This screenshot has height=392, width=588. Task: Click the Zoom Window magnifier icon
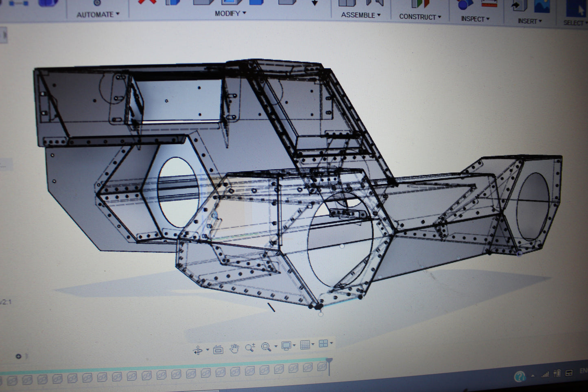pos(266,347)
